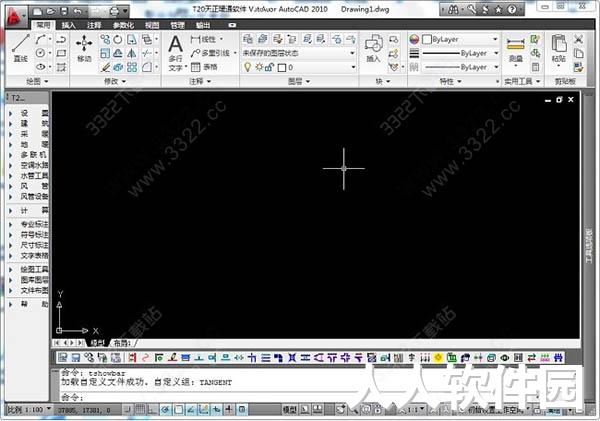Save the drawing with the floppy disk icon
The image size is (600, 421).
(64, 11)
